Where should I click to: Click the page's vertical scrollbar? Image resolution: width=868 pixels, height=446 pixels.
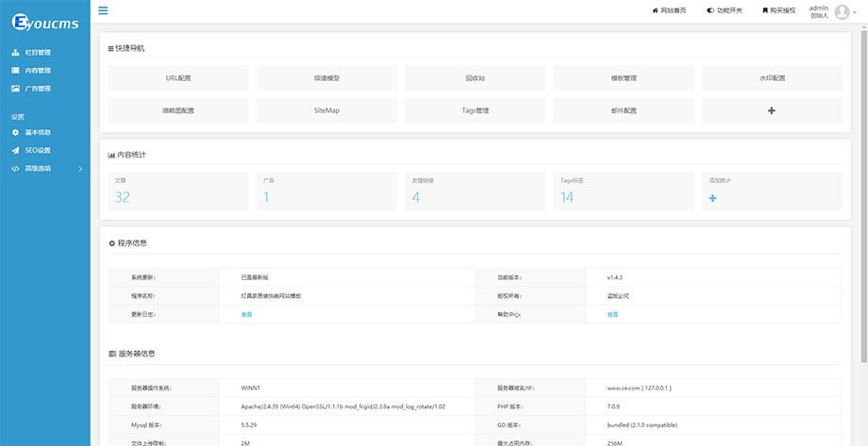(862, 189)
